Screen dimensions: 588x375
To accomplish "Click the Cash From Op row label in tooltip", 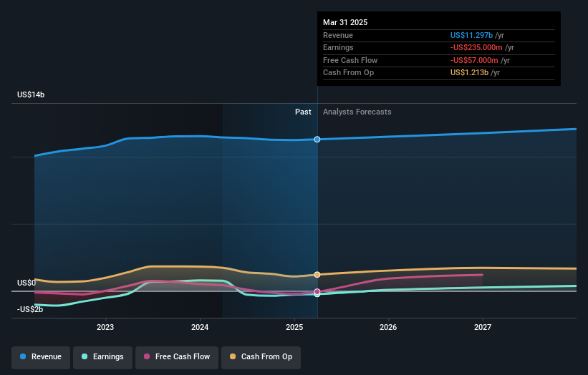I will click(x=348, y=73).
